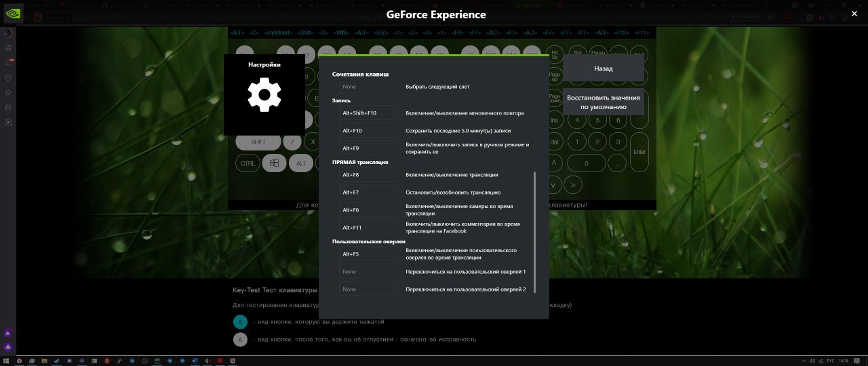Click the upper purple Alice icon in sidebar
This screenshot has width=868, height=366.
pos(8,333)
